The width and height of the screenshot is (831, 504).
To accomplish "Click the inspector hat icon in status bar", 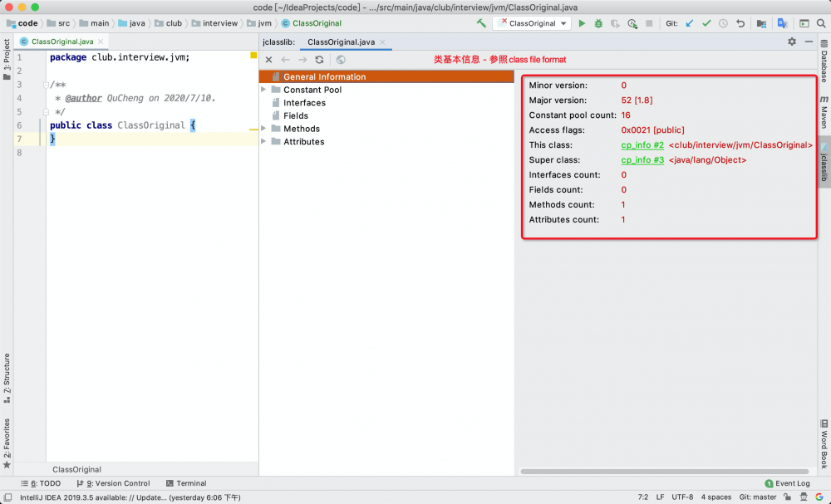I will (x=803, y=497).
